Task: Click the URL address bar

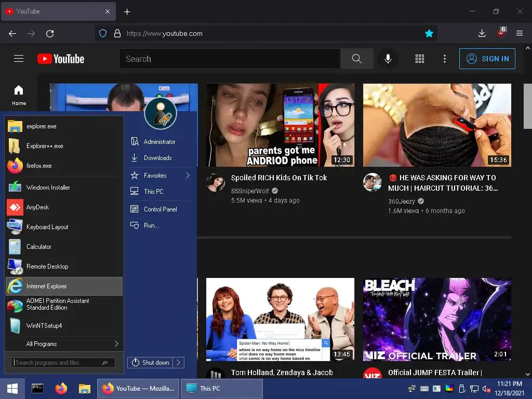Action: (x=265, y=33)
